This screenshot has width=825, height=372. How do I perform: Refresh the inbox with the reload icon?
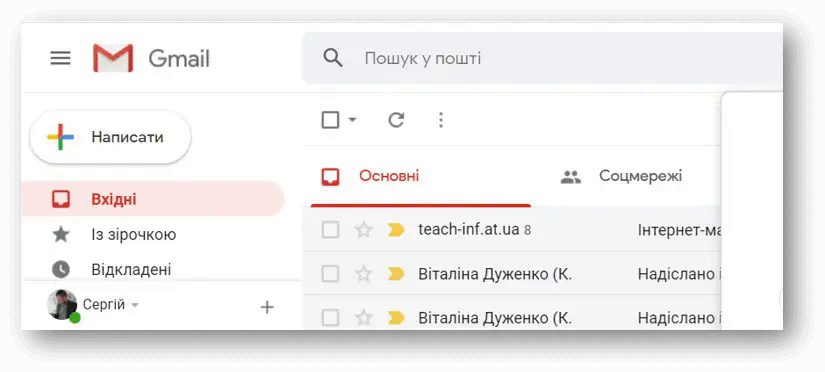click(396, 120)
